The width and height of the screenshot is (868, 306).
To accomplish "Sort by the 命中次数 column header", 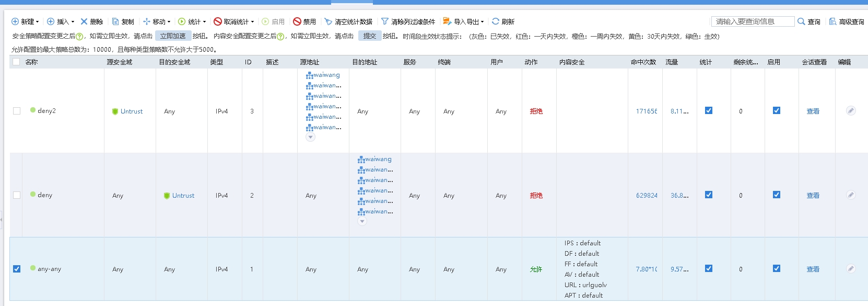I will (x=643, y=62).
